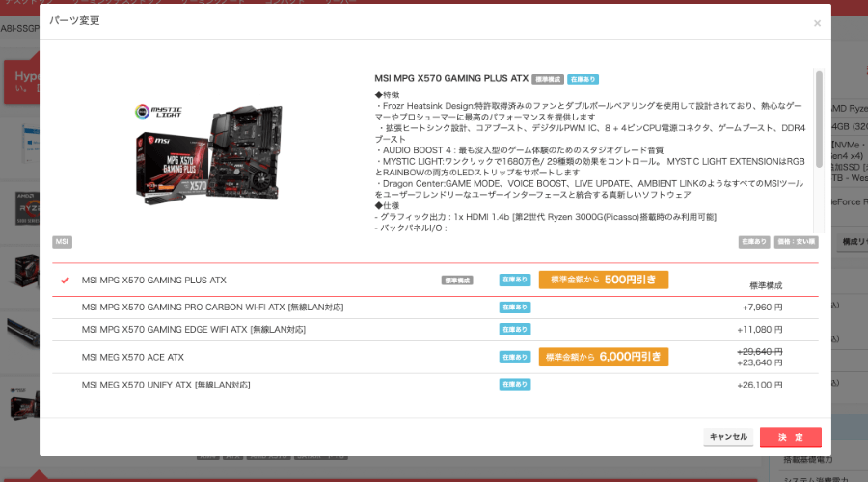
Task: Click the 500円引き discount badge
Action: tap(604, 280)
